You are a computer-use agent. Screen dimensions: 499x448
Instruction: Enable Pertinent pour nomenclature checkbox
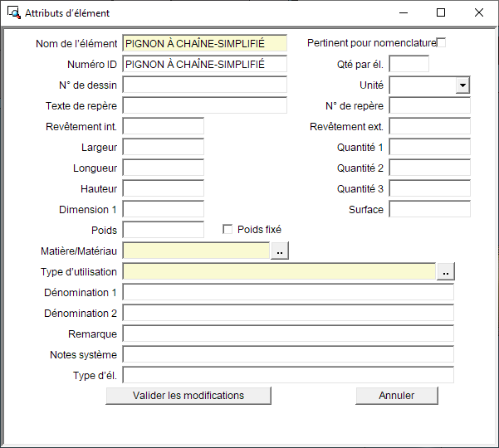441,43
